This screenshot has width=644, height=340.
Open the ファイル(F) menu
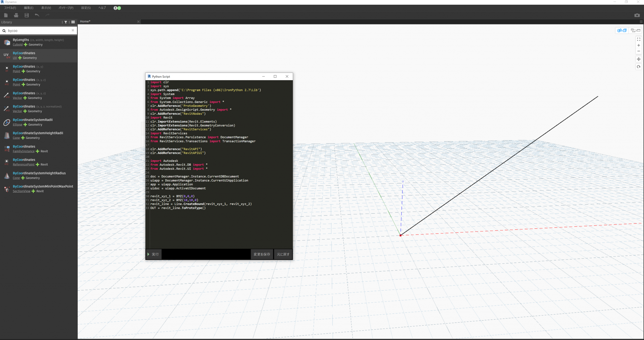click(10, 8)
